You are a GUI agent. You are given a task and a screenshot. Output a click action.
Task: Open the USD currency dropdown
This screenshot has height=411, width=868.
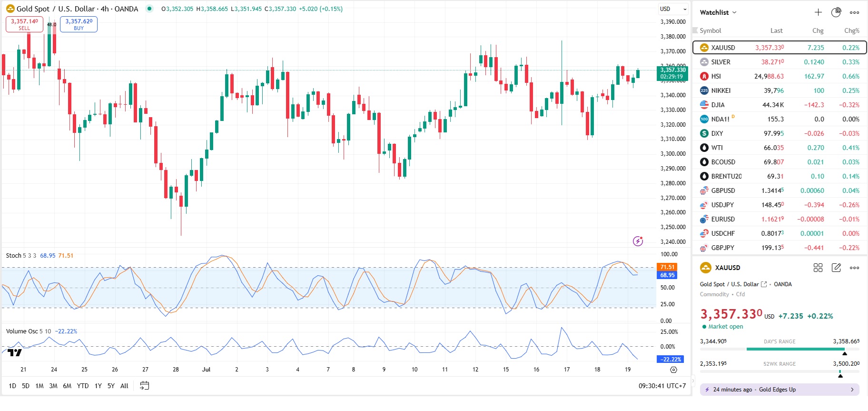coord(673,9)
